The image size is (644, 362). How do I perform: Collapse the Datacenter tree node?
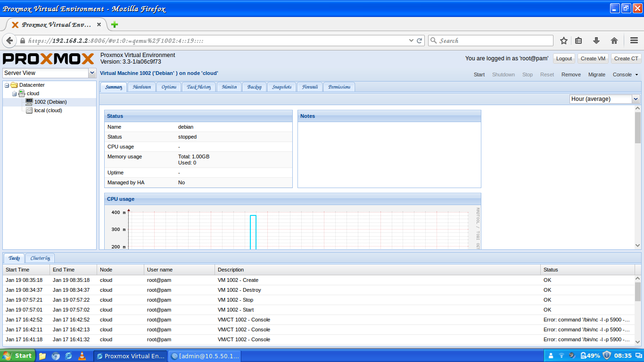click(x=7, y=85)
